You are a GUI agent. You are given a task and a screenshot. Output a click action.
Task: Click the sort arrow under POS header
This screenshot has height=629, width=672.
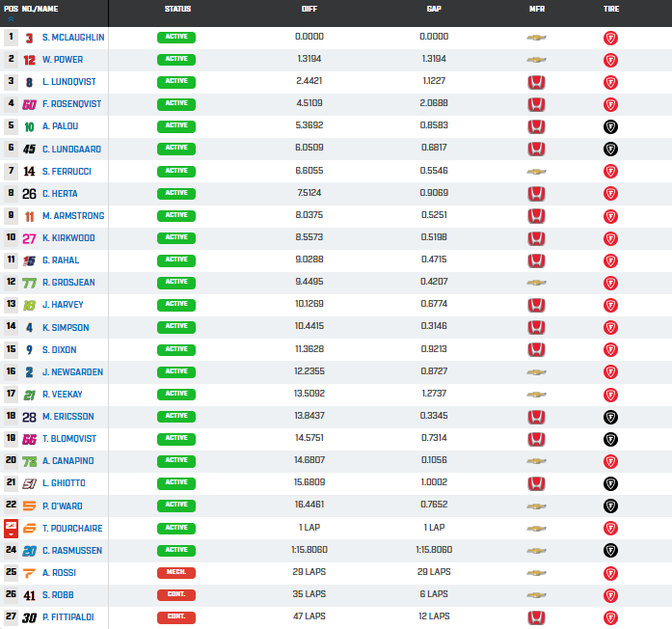11,18
